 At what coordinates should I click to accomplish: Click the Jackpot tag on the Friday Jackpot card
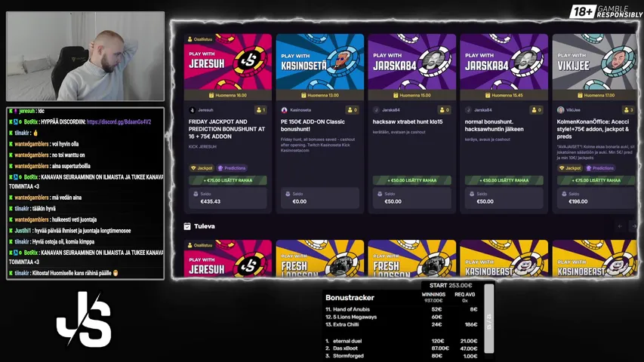click(x=202, y=168)
